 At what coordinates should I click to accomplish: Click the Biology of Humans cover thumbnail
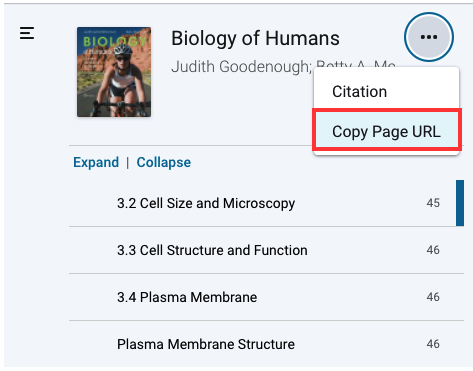pos(114,72)
